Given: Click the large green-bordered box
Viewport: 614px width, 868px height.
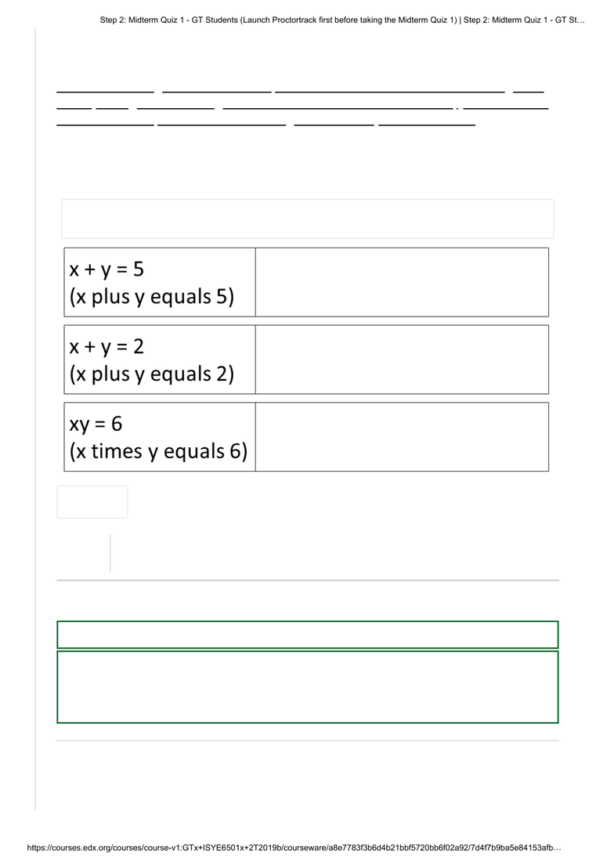Looking at the screenshot, I should pos(307,687).
